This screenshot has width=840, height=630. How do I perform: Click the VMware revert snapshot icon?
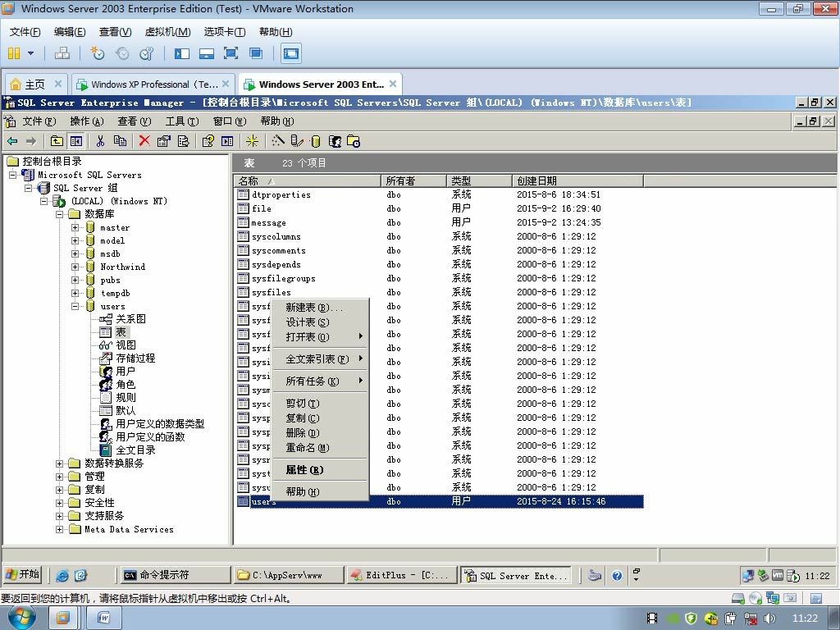tap(122, 53)
